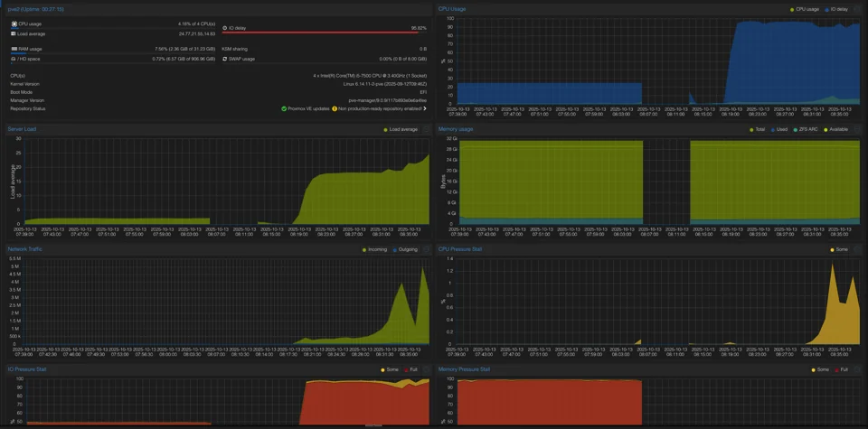868x429 pixels.
Task: Open repository details via chevron arrow
Action: click(x=425, y=109)
